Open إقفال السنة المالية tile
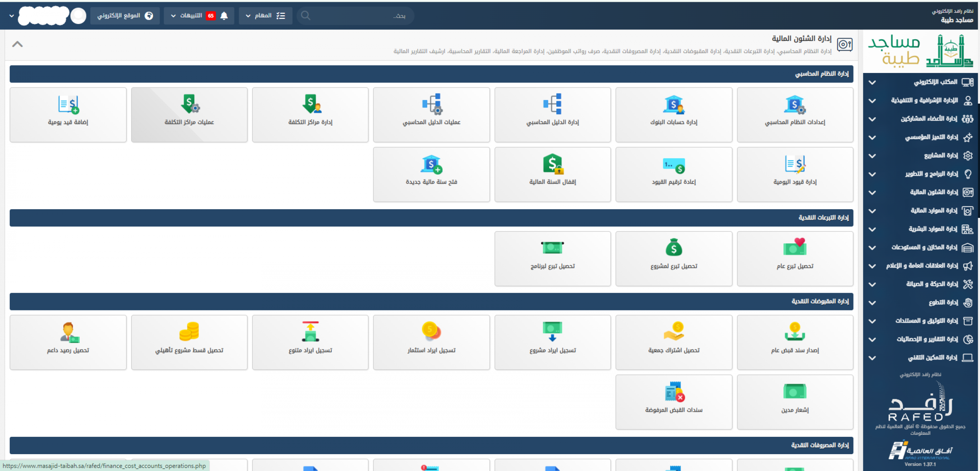The height and width of the screenshot is (471, 980). pyautogui.click(x=552, y=174)
